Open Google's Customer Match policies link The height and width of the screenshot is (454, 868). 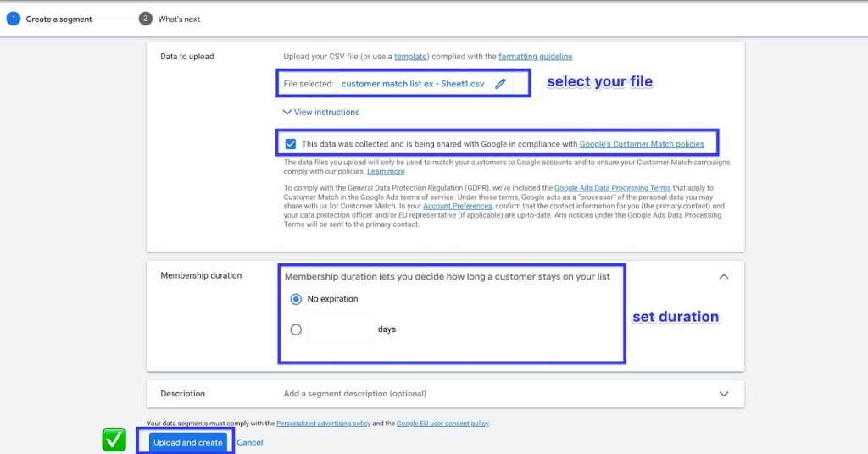click(642, 144)
